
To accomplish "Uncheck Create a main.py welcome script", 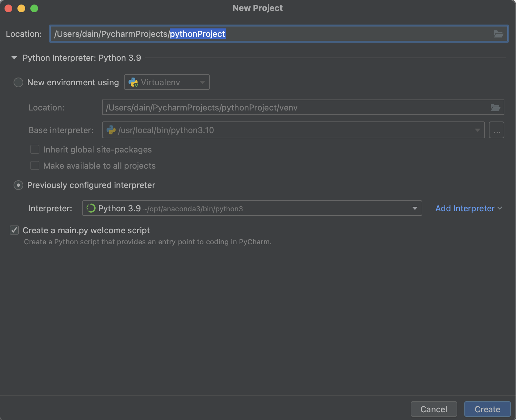I will coord(14,230).
